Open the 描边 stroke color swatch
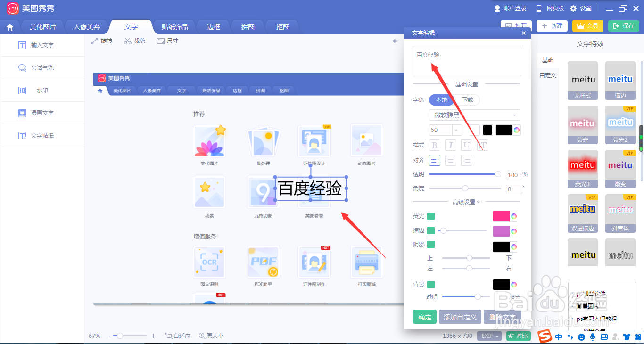Image resolution: width=644 pixels, height=344 pixels. click(x=506, y=231)
